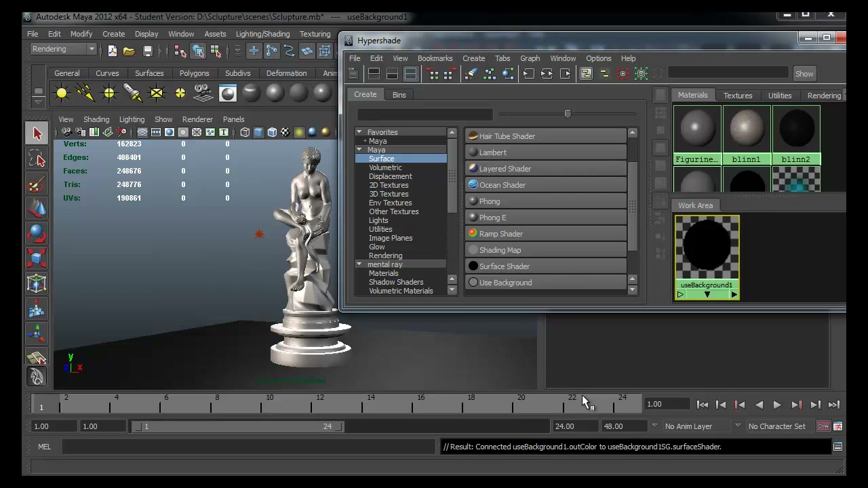This screenshot has width=868, height=488.
Task: Toggle the auto keyframe button
Action: tap(823, 426)
